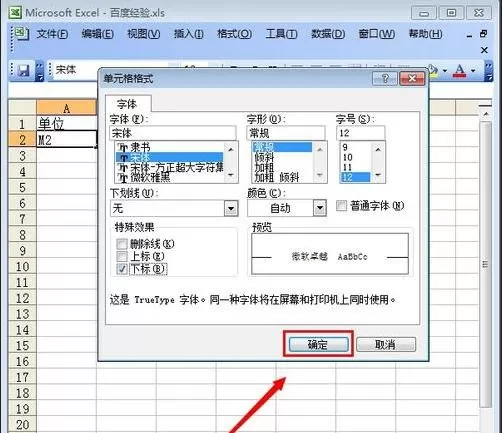The height and width of the screenshot is (433, 503).
Task: Open the font color dropdown arrow
Action: click(x=473, y=71)
